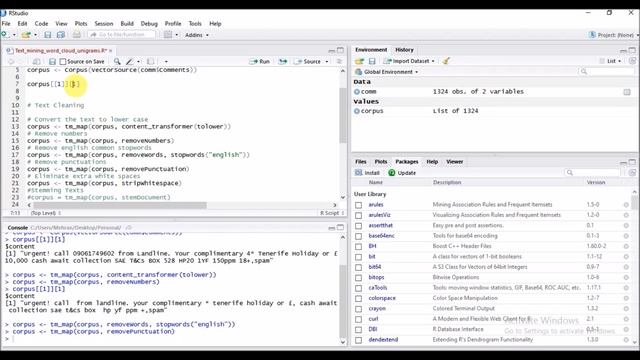Check the bitops package checkbox
Image resolution: width=640 pixels, height=360 pixels.
click(358, 278)
